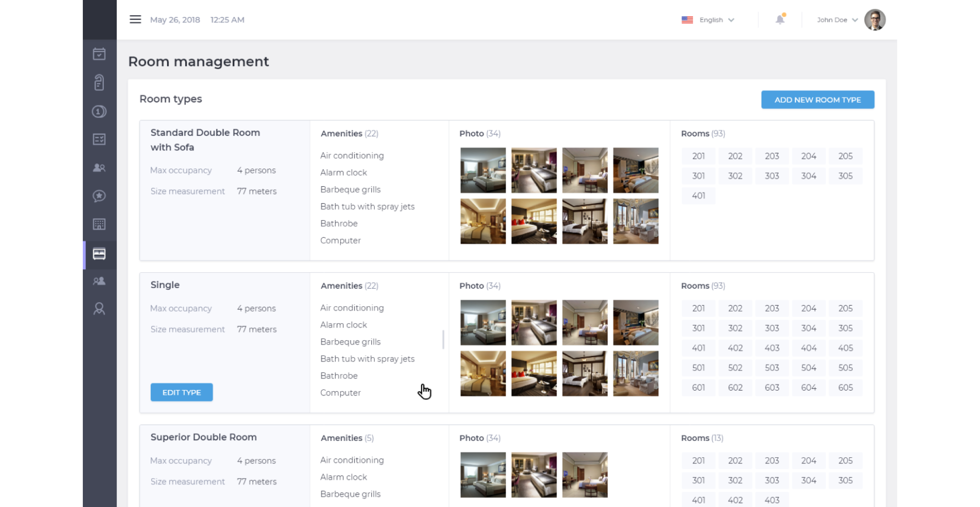Select room 305 in Standard Double Room
Screen dimensions: 980x507
click(845, 176)
